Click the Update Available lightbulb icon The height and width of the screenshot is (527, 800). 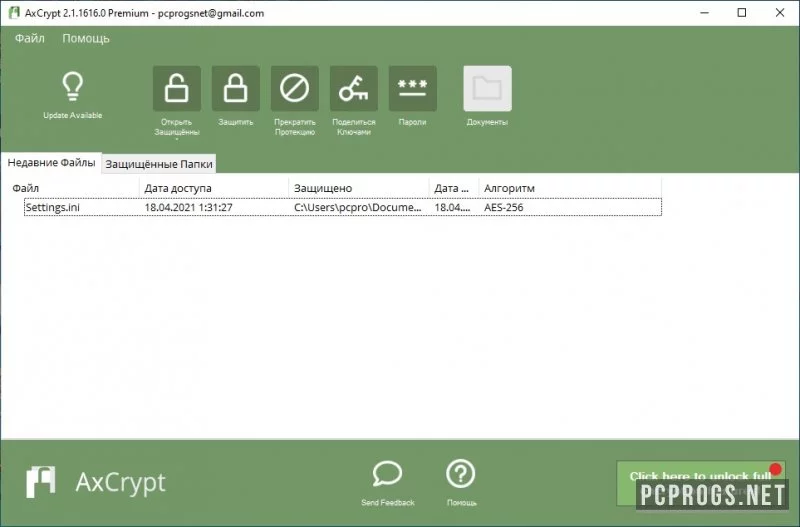[x=72, y=86]
